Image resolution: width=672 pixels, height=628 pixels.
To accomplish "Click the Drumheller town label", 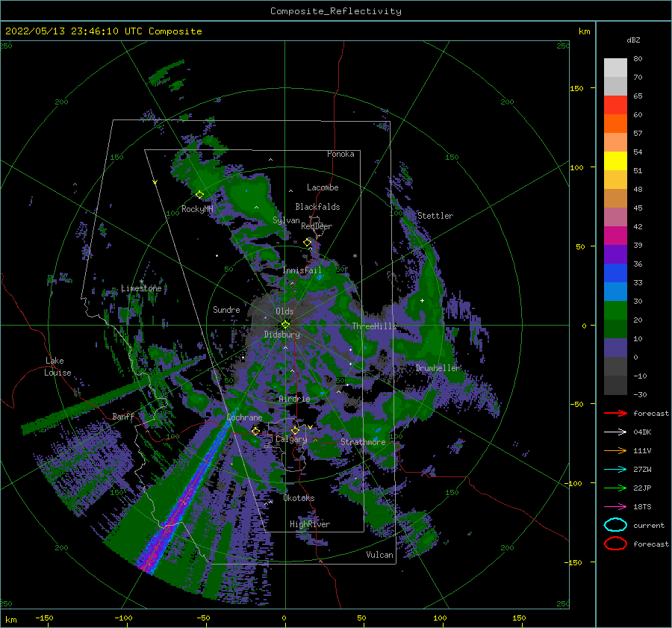I will coord(438,368).
